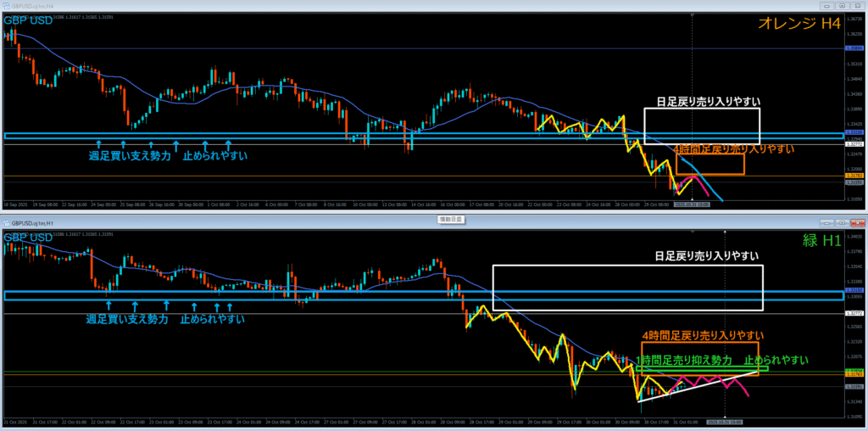Click the 1.35804 price label in H4 chart

click(x=853, y=48)
